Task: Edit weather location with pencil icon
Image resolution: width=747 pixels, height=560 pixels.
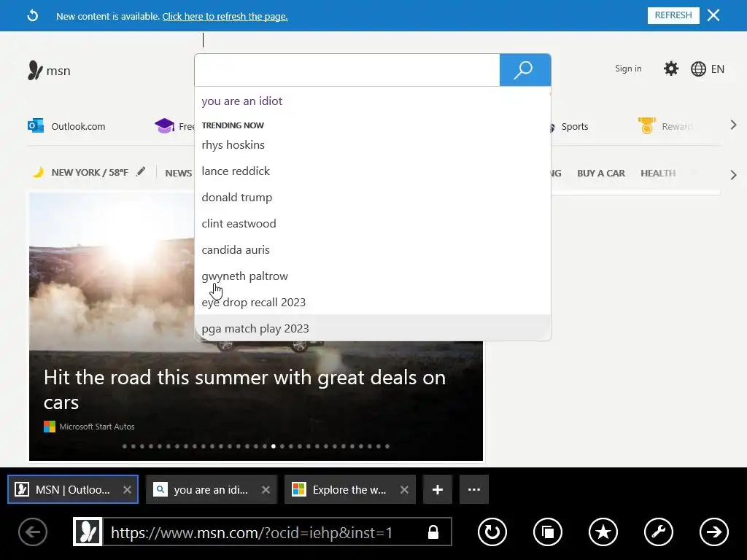Action: pyautogui.click(x=141, y=172)
